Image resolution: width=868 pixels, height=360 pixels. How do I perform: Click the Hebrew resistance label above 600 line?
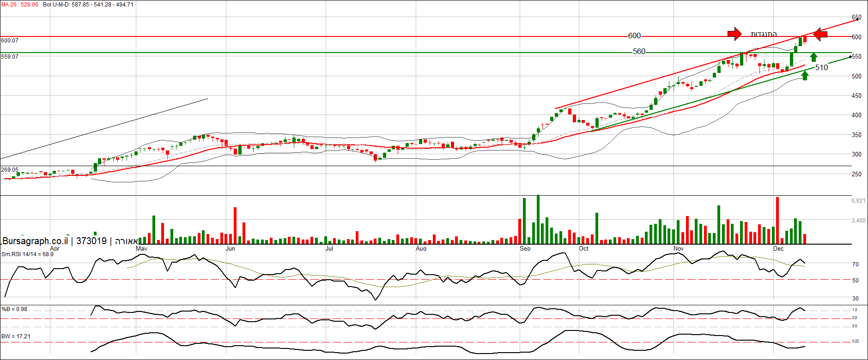[764, 34]
